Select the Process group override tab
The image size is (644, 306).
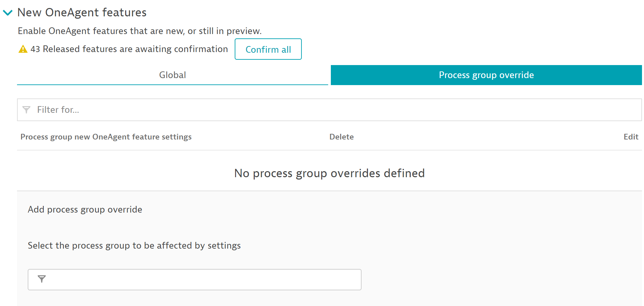486,75
